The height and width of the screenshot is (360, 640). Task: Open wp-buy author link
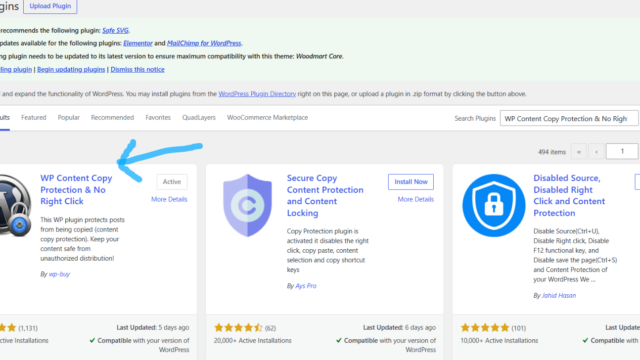tap(59, 274)
